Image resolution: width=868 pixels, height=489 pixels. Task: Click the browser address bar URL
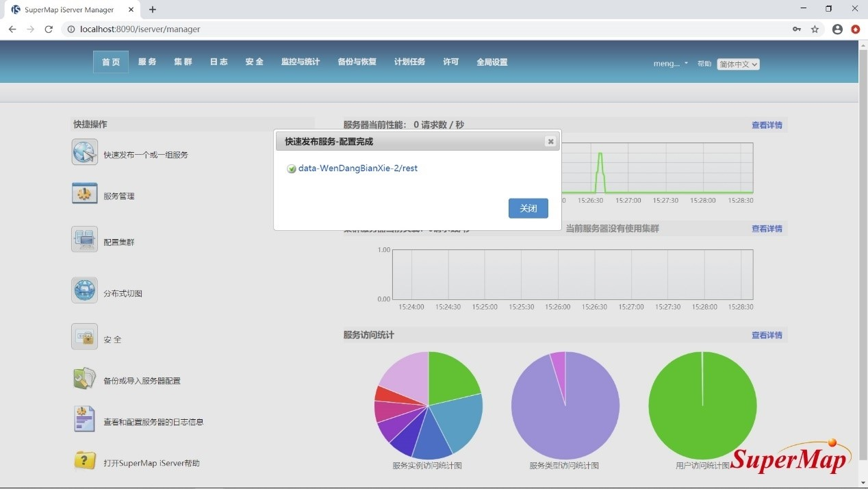coord(140,29)
